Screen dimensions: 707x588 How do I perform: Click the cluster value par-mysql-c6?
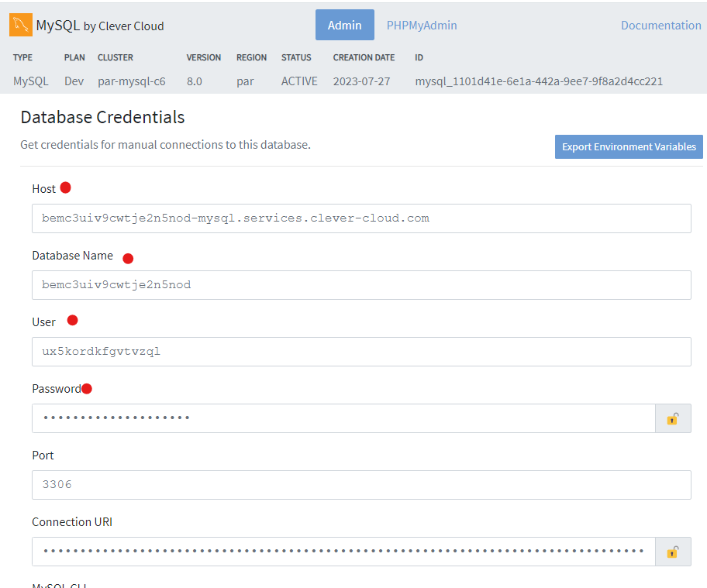pos(132,81)
